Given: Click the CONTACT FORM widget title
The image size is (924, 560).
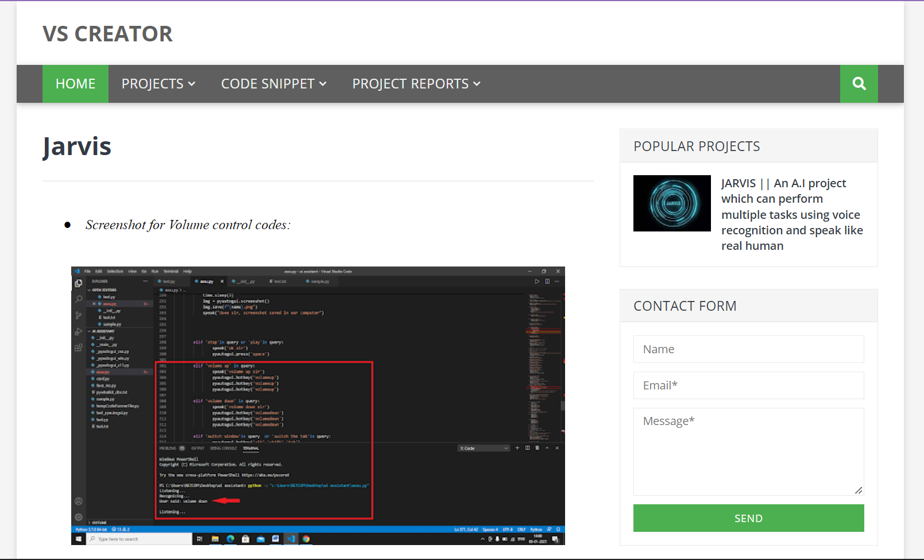Looking at the screenshot, I should pos(685,306).
